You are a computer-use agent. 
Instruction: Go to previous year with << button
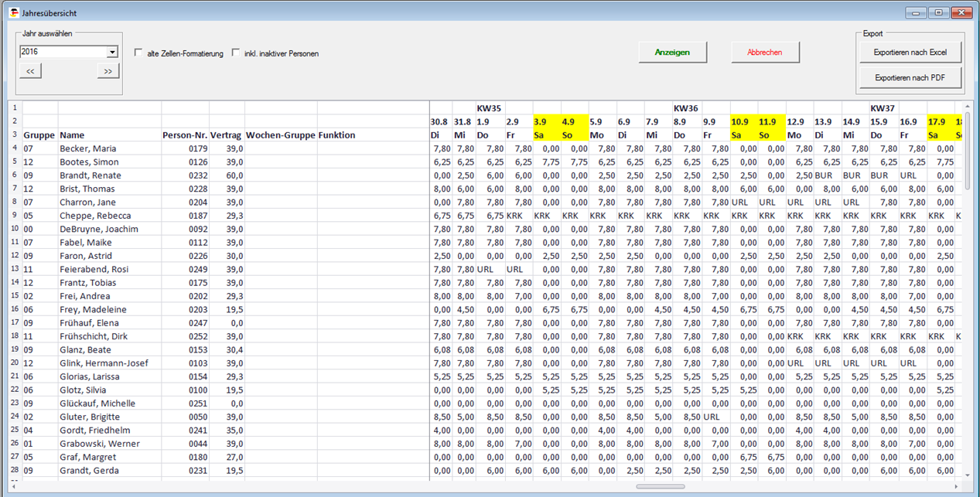30,71
